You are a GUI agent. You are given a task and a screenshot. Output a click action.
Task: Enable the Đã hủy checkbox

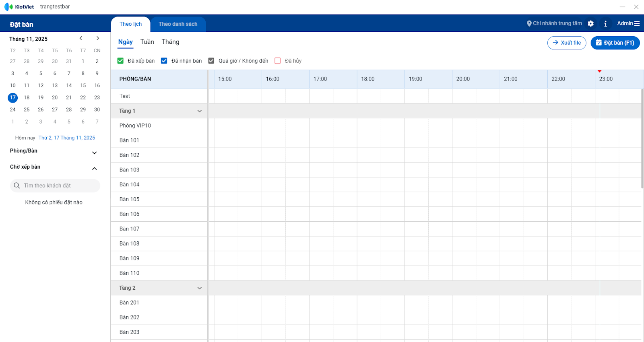pyautogui.click(x=277, y=61)
